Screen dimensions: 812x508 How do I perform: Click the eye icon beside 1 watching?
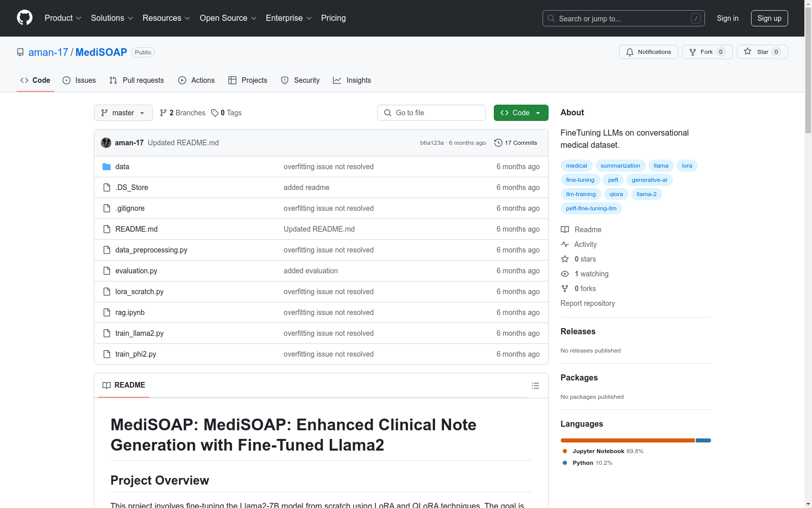[565, 274]
